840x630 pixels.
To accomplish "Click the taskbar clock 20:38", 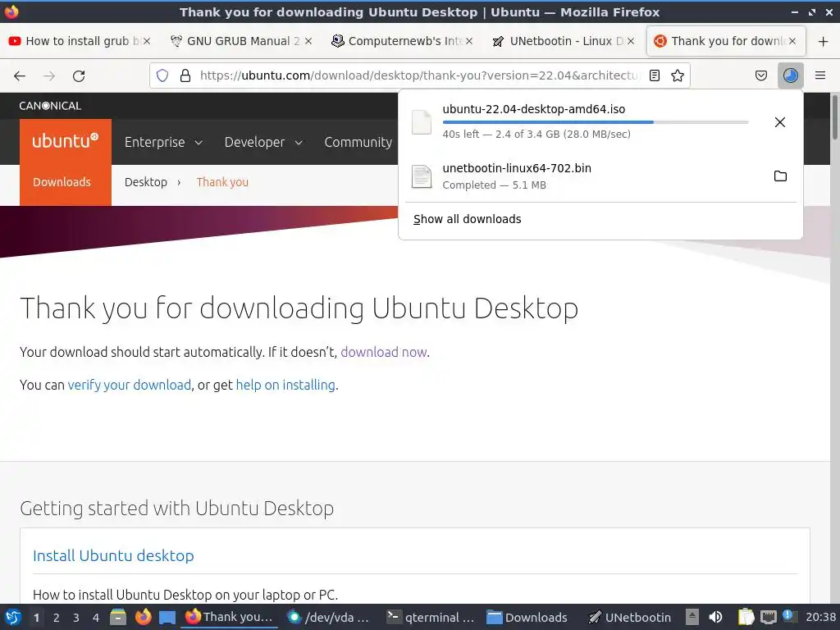I will [x=820, y=617].
